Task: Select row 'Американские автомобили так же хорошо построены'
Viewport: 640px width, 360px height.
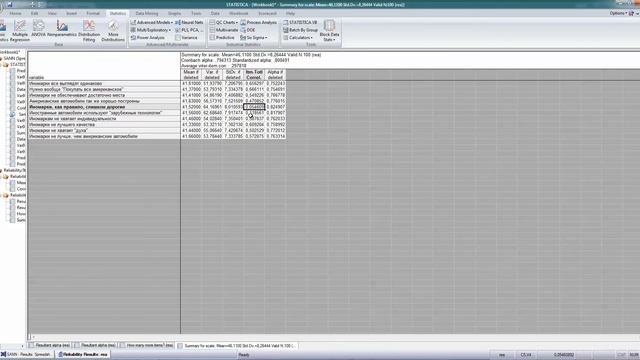Action: [x=104, y=101]
